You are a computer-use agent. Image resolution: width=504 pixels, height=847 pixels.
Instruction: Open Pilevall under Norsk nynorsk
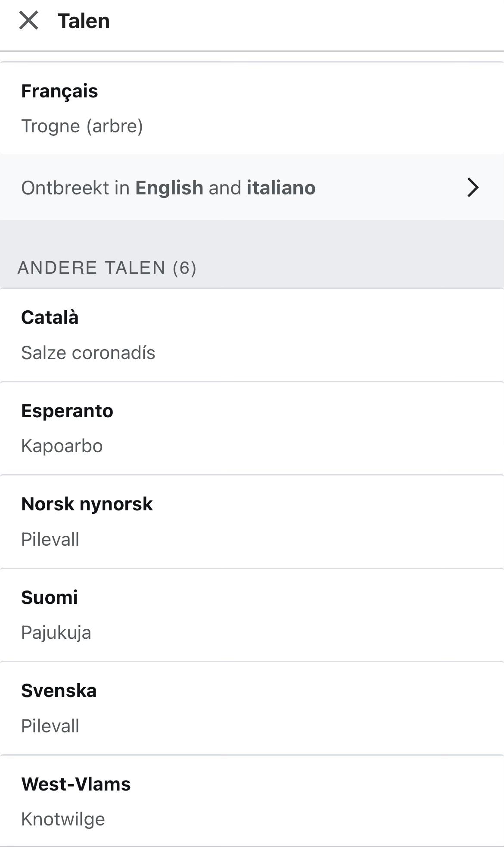coord(50,539)
